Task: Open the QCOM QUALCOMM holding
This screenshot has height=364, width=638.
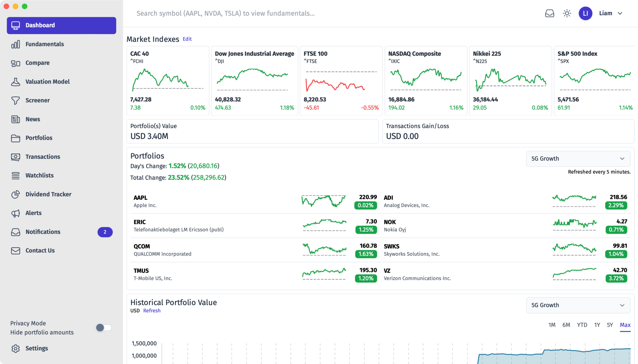Action: pos(255,250)
